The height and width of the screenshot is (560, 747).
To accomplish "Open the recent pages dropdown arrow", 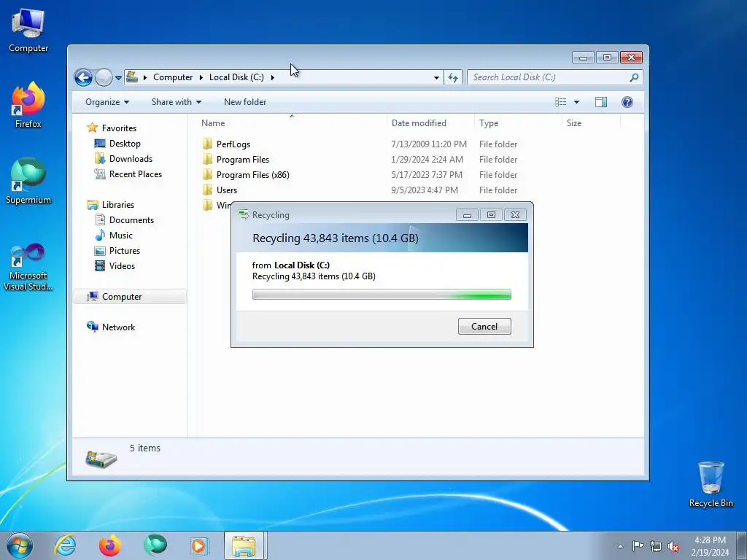I will (118, 77).
